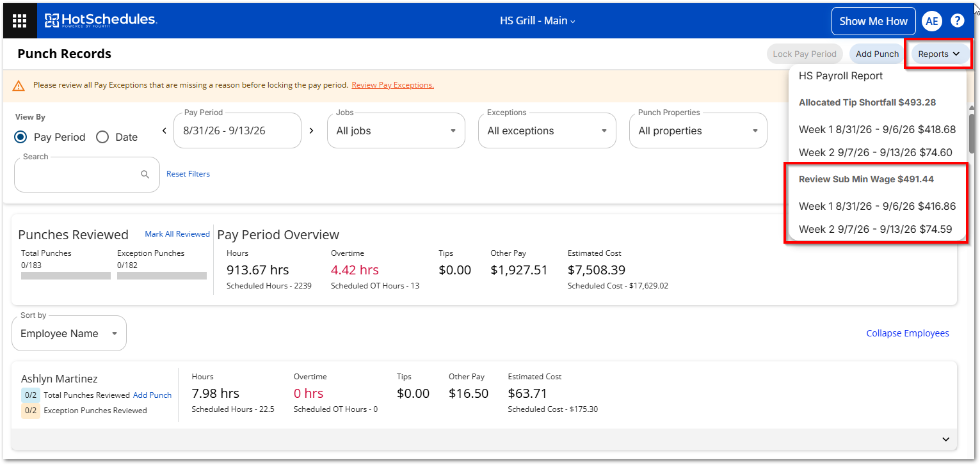The image size is (980, 465).
Task: Click the Show Me How button
Action: [873, 21]
